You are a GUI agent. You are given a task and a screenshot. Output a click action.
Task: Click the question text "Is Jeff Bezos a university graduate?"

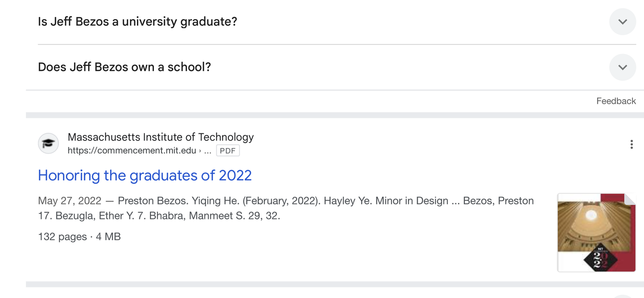tap(137, 22)
